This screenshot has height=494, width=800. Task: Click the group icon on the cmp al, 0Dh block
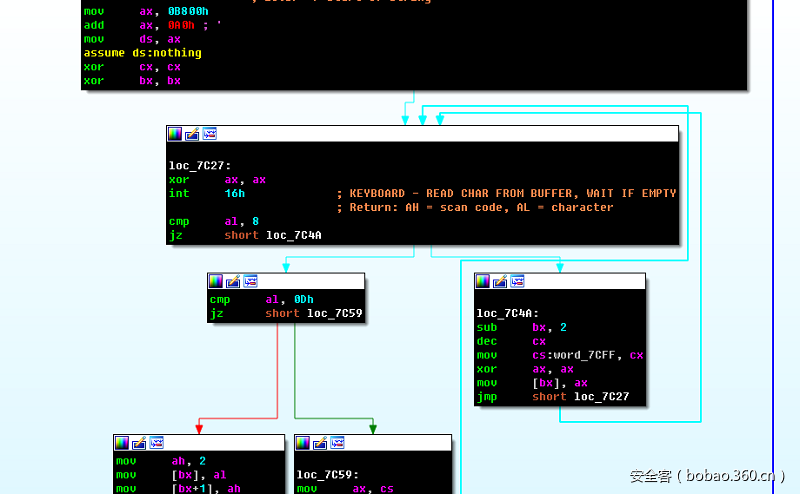[x=251, y=282]
